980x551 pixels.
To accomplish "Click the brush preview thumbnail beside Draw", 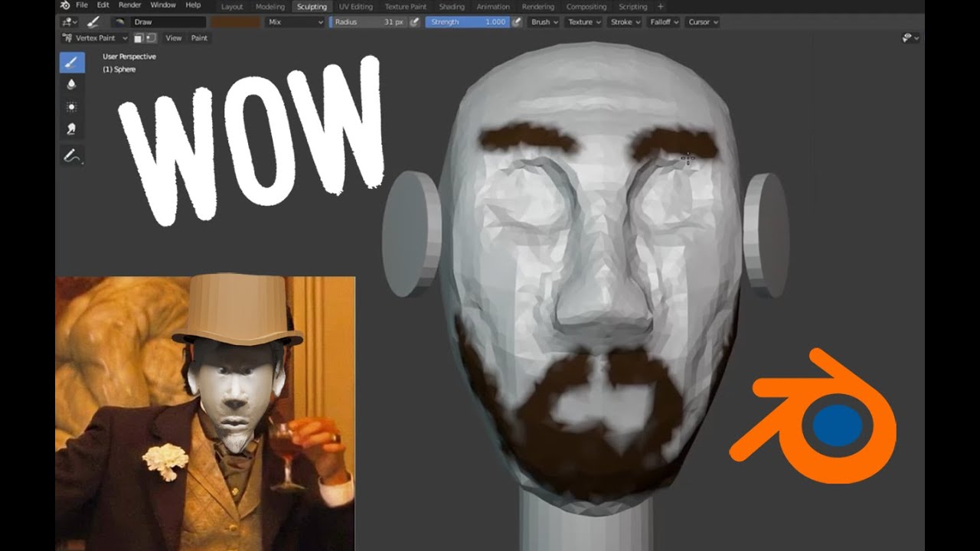I will tap(120, 22).
